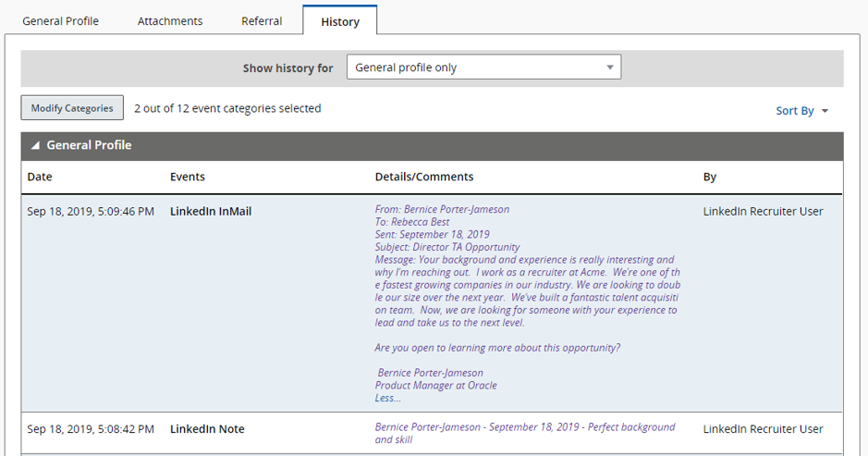This screenshot has height=456, width=868.
Task: Click the Details/Comments column header
Action: (423, 177)
